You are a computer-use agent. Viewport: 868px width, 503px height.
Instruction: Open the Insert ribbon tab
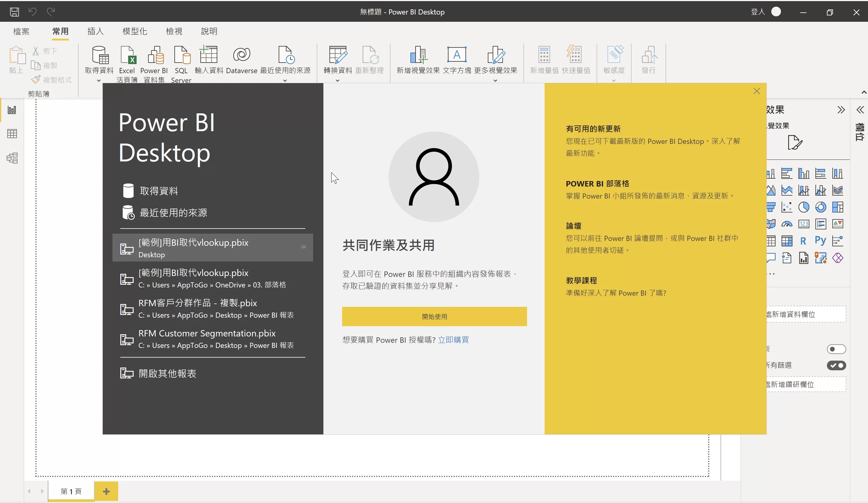(x=96, y=31)
